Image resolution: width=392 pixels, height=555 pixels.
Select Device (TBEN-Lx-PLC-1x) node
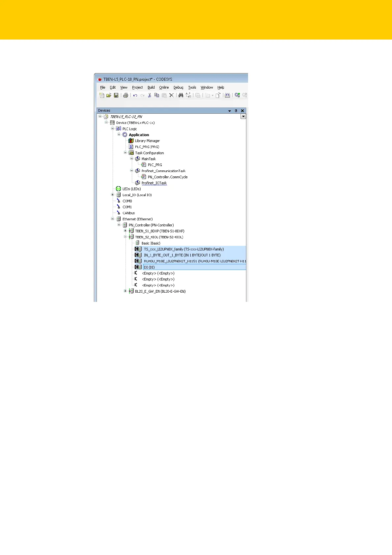[135, 123]
